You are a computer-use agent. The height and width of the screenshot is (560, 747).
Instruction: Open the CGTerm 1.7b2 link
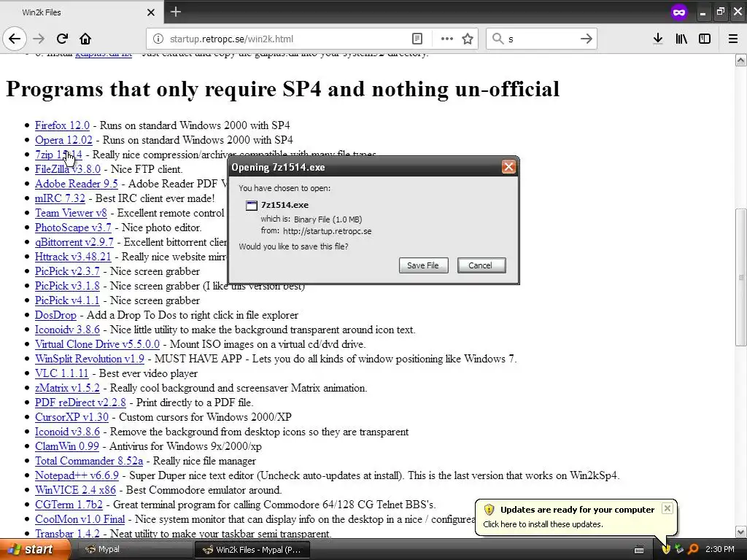click(x=69, y=505)
